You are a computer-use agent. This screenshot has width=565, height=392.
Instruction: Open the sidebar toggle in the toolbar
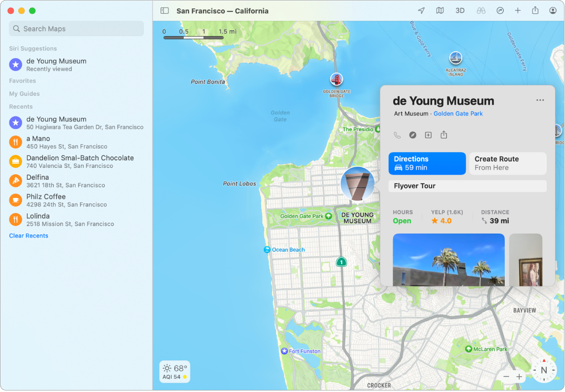[164, 10]
